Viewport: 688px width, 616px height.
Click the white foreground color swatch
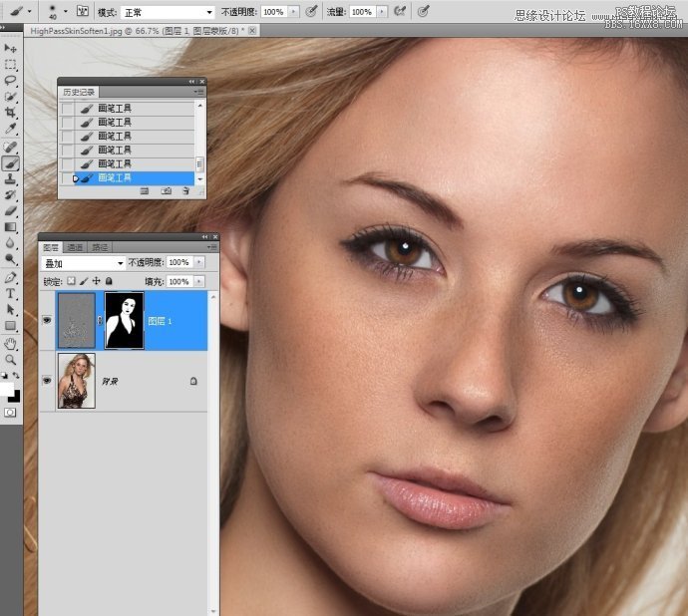point(7,389)
